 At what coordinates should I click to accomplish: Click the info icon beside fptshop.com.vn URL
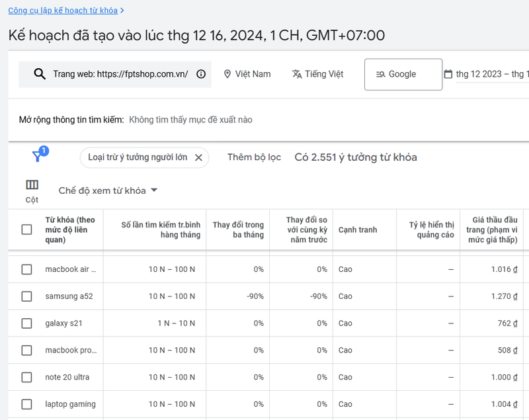(x=201, y=74)
